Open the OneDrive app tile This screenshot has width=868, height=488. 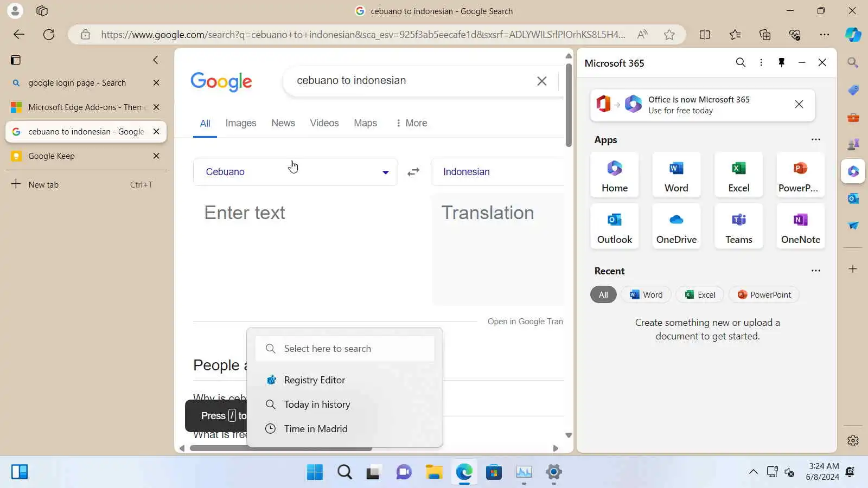point(676,226)
